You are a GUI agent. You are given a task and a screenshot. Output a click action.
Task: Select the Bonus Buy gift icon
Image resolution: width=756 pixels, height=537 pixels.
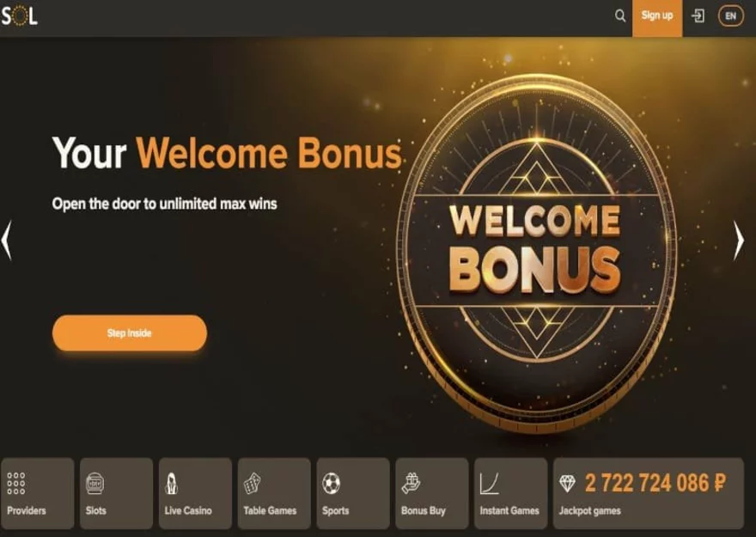(x=411, y=484)
